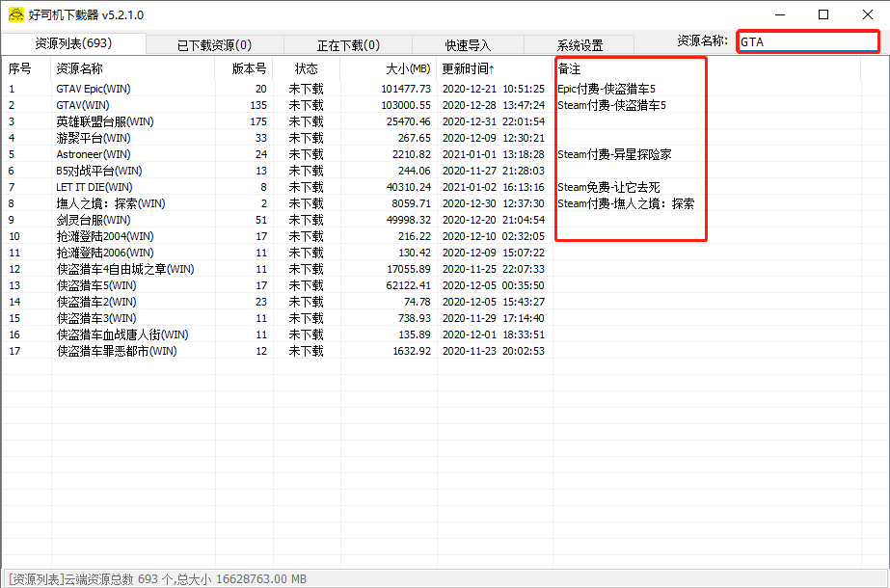
Task: Maximize the 好司机下载器 window
Action: [x=823, y=14]
